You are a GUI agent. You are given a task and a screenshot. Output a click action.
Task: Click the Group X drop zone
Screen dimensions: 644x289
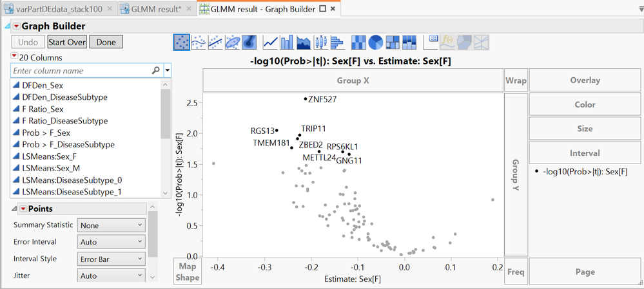353,80
